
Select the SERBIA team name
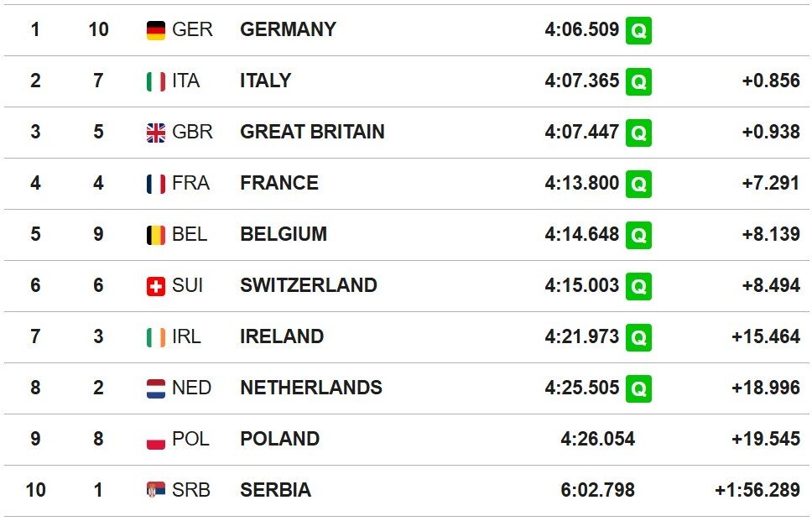pyautogui.click(x=275, y=490)
